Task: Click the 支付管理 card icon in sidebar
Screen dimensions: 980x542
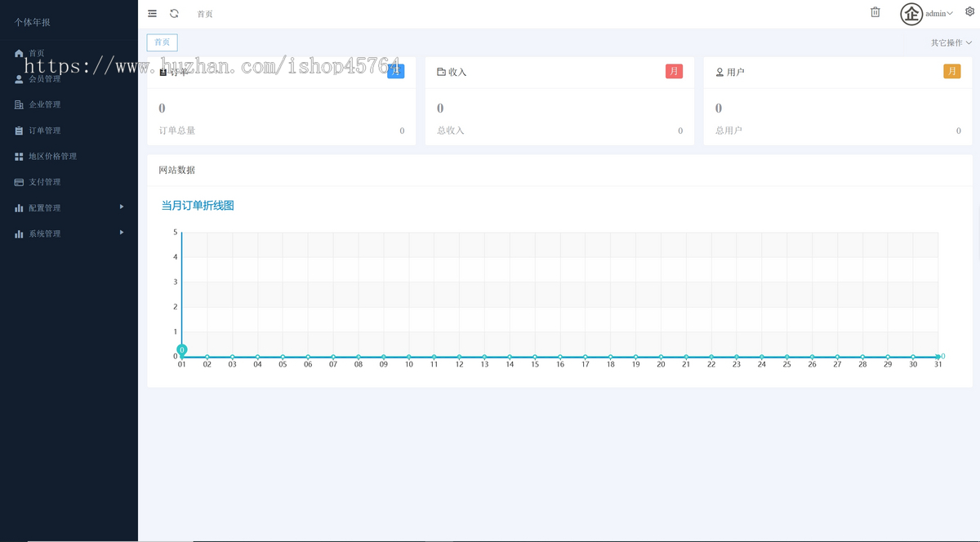Action: tap(19, 182)
